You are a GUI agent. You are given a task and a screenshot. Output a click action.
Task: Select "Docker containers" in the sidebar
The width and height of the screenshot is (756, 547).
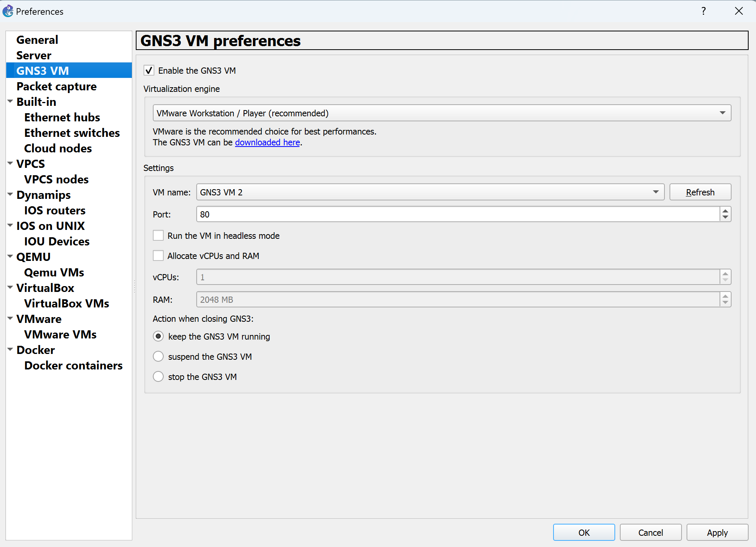(73, 365)
